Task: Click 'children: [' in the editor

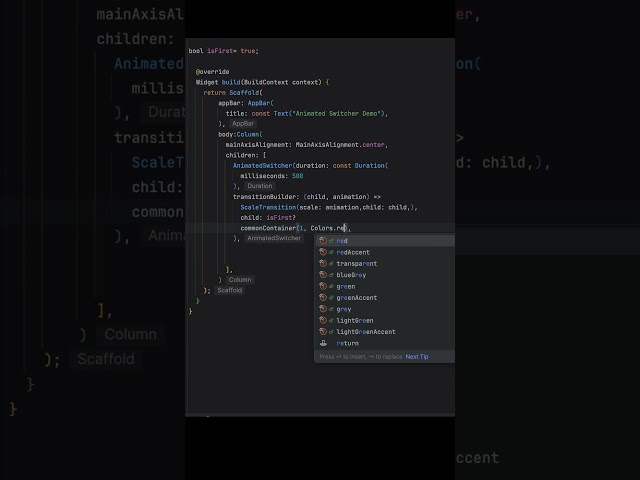Action: coord(246,155)
